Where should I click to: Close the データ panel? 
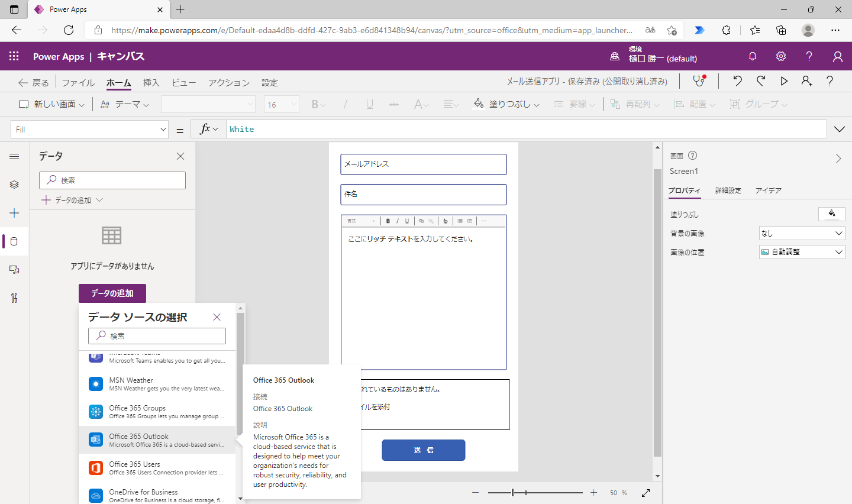coord(180,156)
